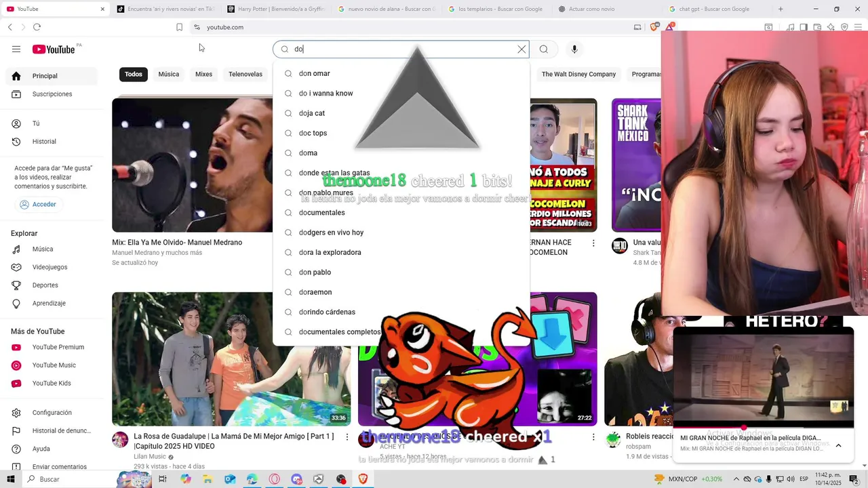Select The Walt Disney Company chip

click(x=578, y=75)
